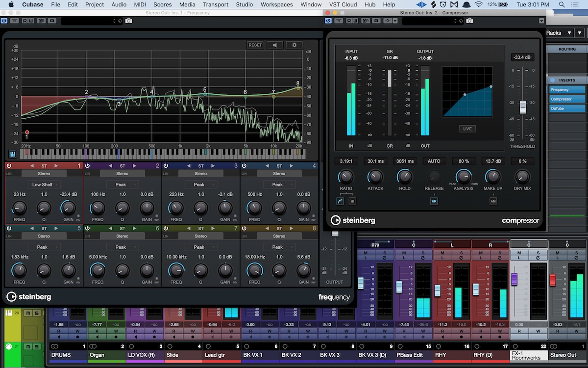Open the Racks dropdown
This screenshot has height=368, width=588.
coord(560,33)
